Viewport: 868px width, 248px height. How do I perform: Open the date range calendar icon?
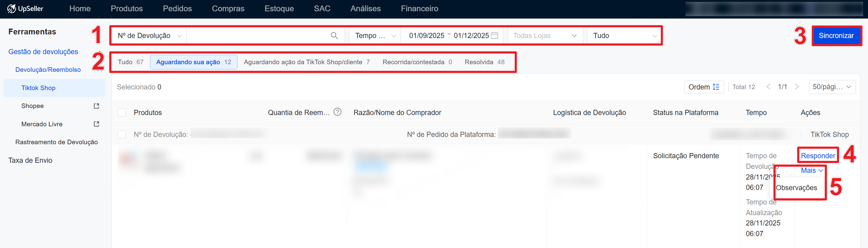(x=494, y=35)
